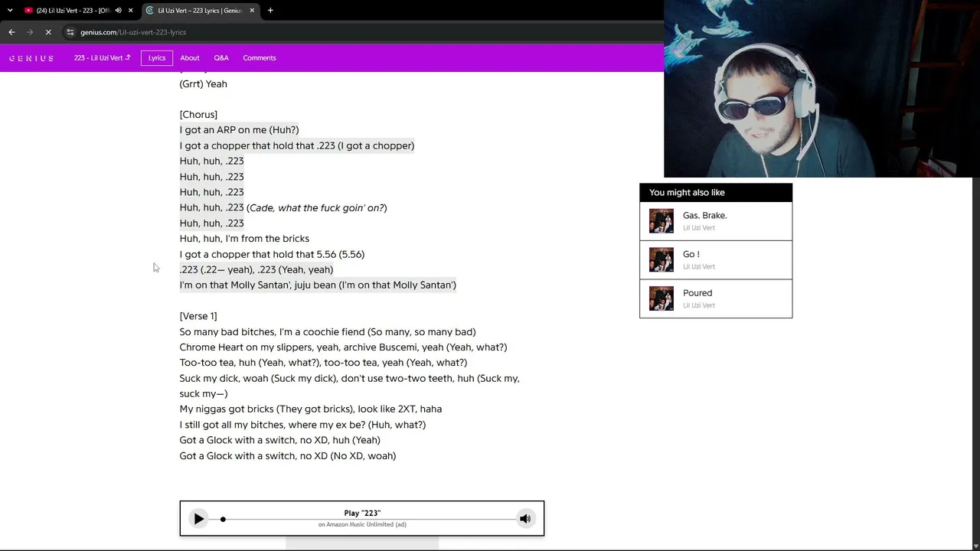
Task: Go forward to the next page
Action: (x=30, y=32)
